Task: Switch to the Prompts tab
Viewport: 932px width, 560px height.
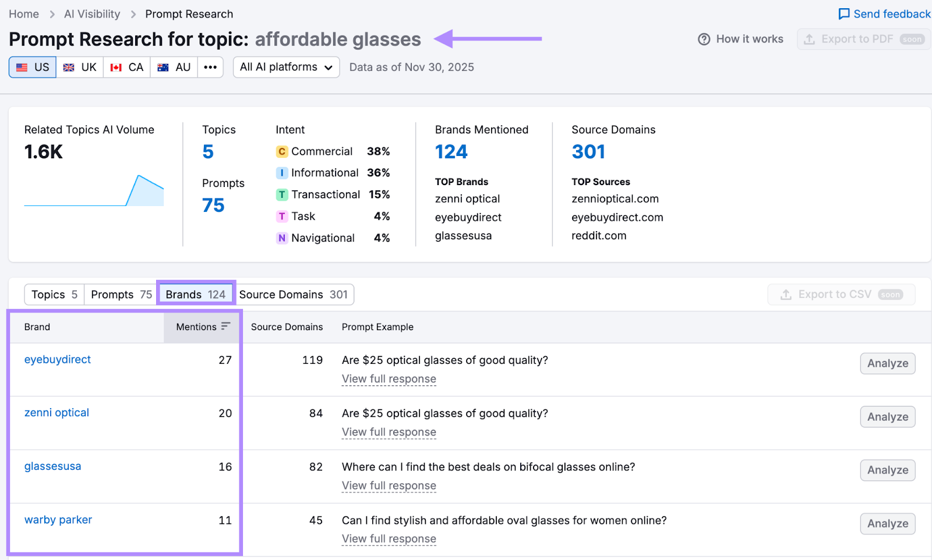Action: pos(119,294)
